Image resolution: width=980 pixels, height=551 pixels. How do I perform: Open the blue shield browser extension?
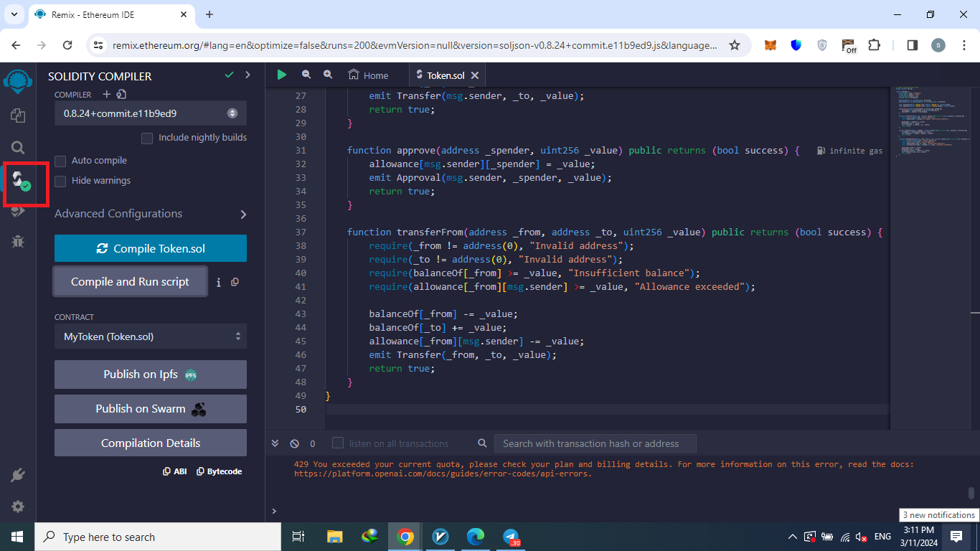point(796,45)
